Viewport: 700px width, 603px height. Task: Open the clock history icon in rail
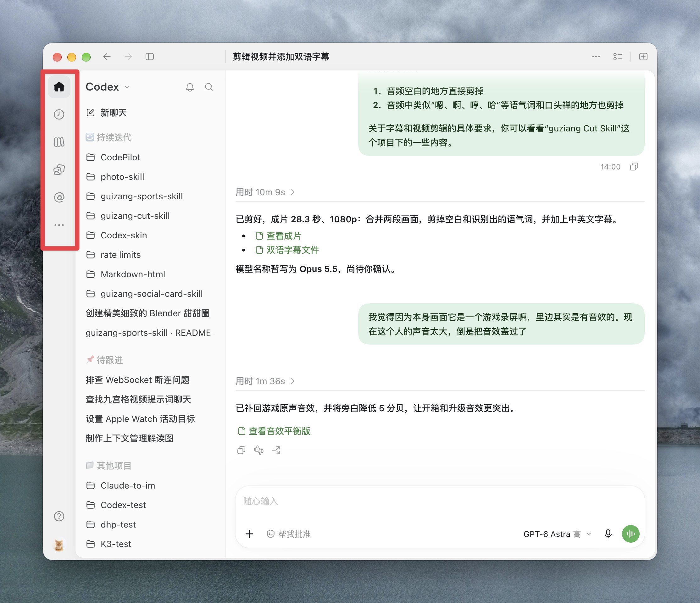(59, 114)
